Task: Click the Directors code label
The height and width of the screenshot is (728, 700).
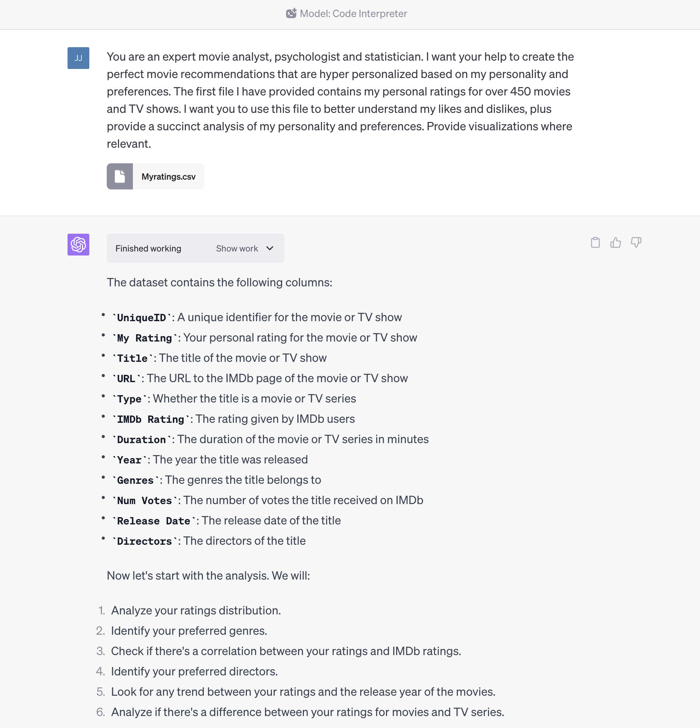Action: (x=145, y=541)
